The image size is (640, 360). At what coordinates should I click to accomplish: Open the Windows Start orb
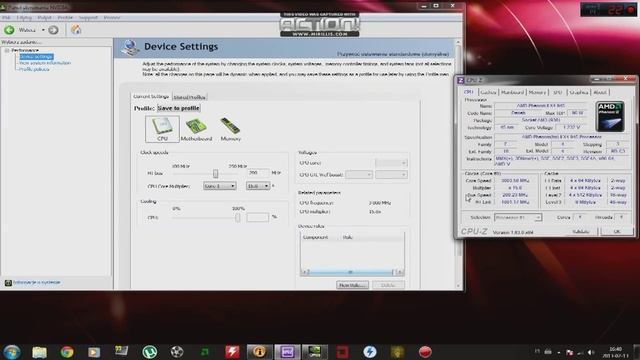coord(11,352)
